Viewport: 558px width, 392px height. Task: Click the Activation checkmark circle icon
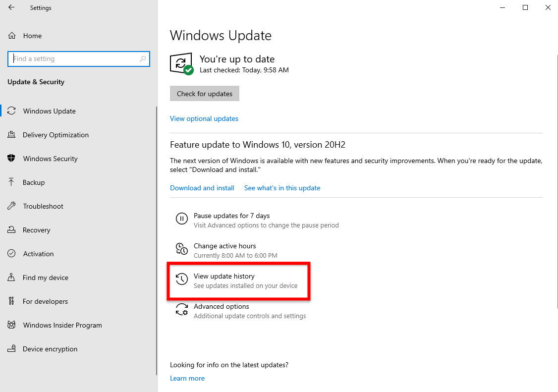(11, 254)
